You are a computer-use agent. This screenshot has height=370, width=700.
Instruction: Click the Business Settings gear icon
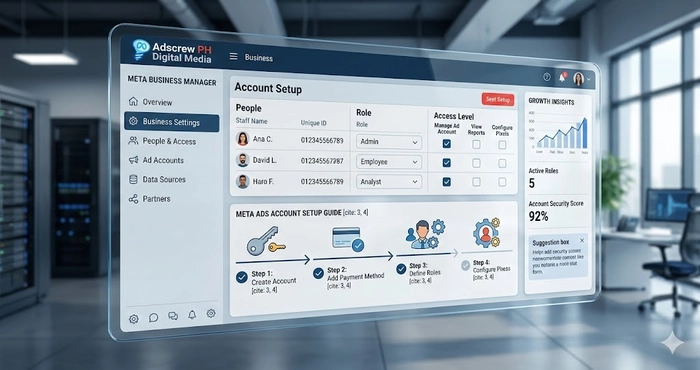pos(133,121)
